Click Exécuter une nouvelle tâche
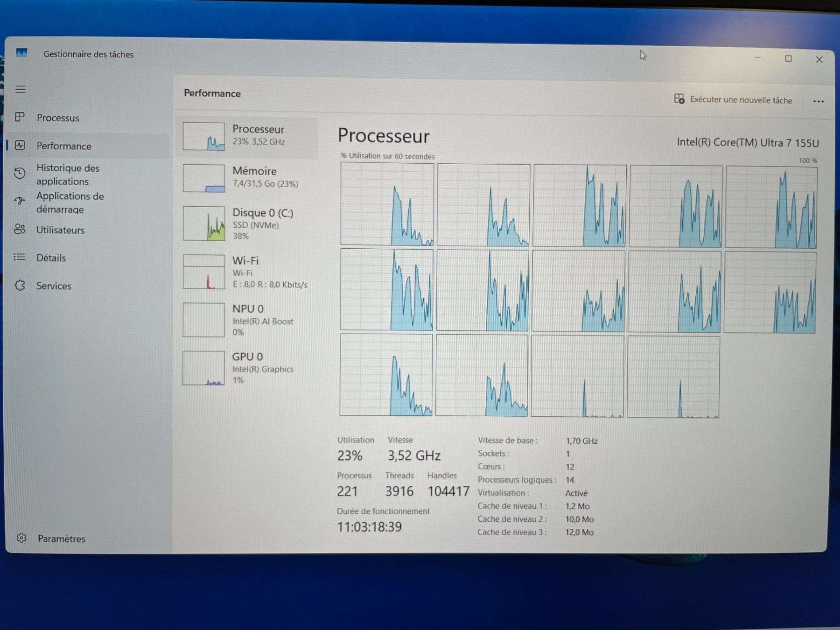Screen dimensions: 840x630 pyautogui.click(x=733, y=99)
